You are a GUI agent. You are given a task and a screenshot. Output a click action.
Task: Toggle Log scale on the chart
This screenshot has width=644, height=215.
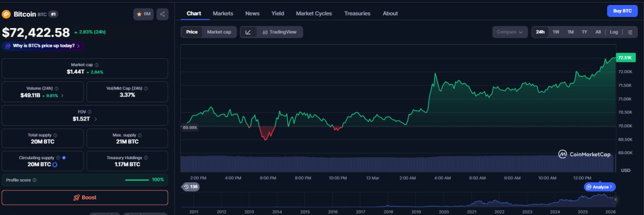pyautogui.click(x=614, y=32)
